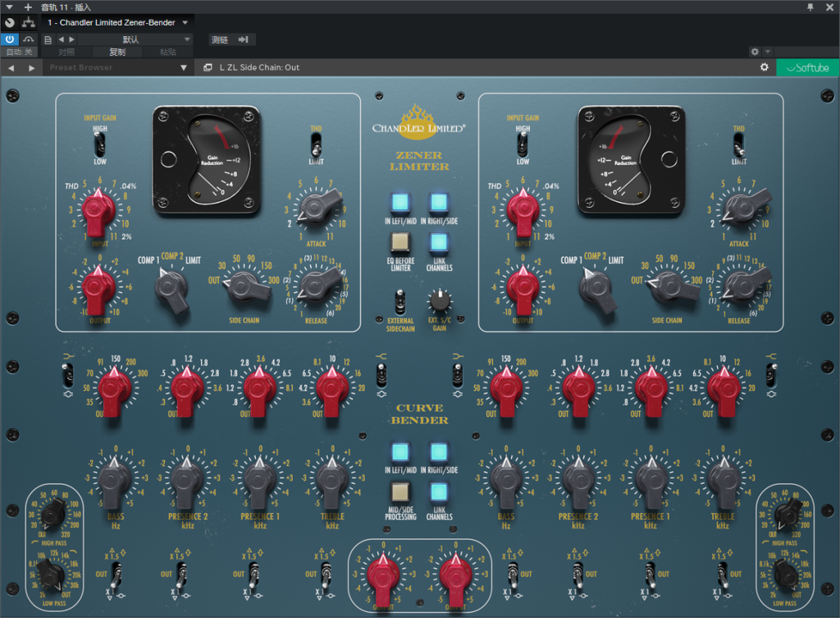Go to previous preset in Studio One bar
The width and height of the screenshot is (840, 618).
coord(61,39)
